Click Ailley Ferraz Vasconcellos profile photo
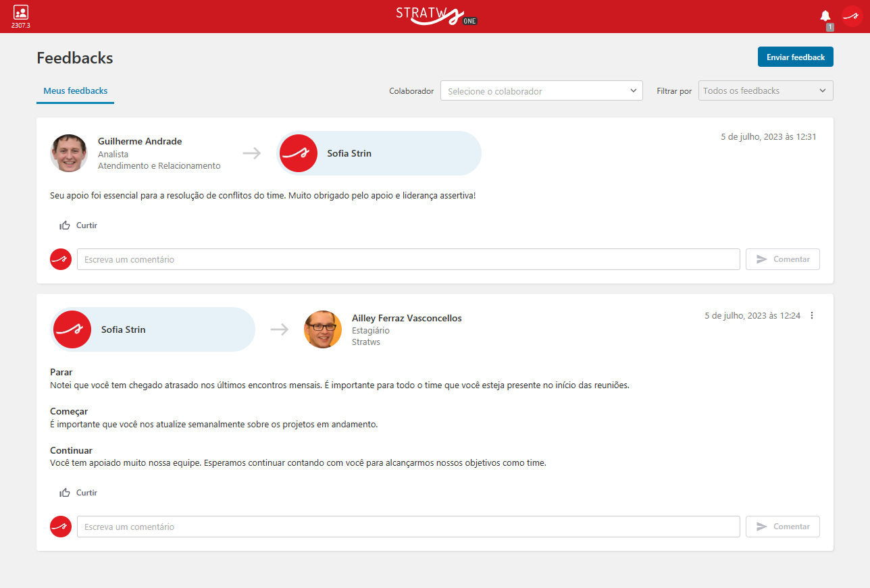This screenshot has width=870, height=588. click(x=323, y=329)
